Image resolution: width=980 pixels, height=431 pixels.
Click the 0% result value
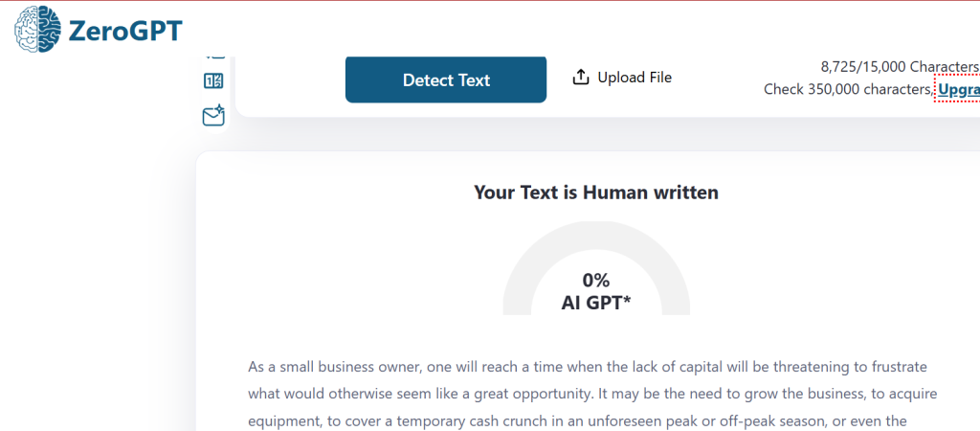(x=596, y=280)
